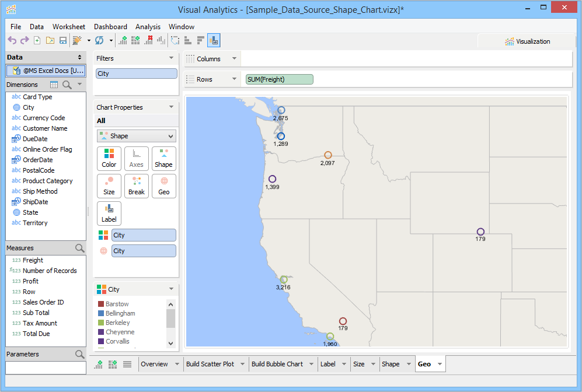Click the Berkeley color swatch in legend
The width and height of the screenshot is (582, 392).
point(101,323)
